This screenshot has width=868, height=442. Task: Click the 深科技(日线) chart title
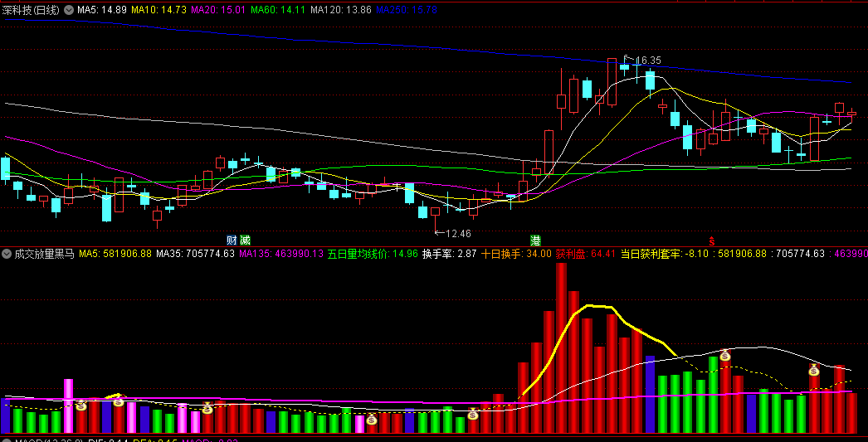[32, 10]
